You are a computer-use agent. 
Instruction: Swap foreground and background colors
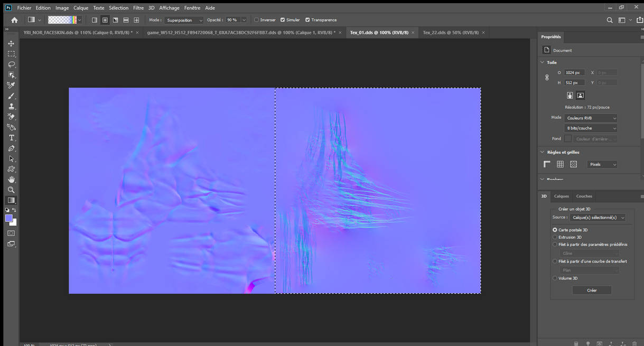point(14,210)
